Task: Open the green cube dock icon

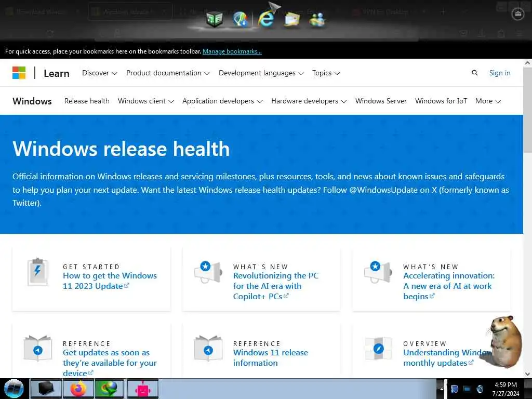Action: pyautogui.click(x=215, y=18)
